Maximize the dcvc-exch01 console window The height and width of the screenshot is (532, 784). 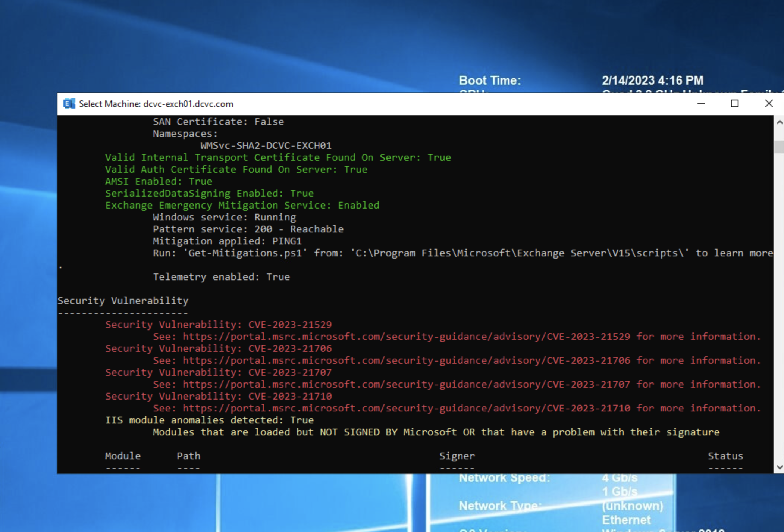click(x=734, y=104)
